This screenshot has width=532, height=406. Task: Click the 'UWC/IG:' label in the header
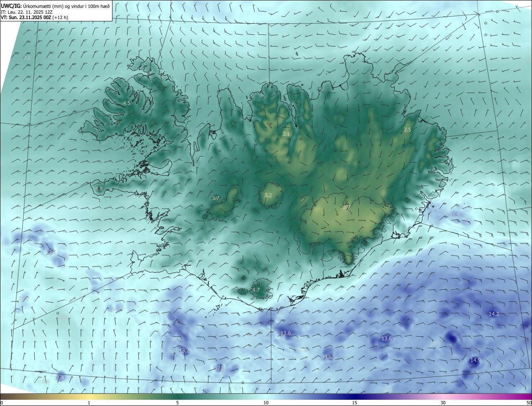[11, 5]
